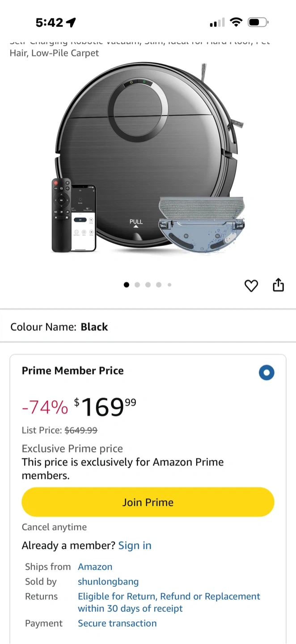The height and width of the screenshot is (644, 296).
Task: Tap the Secure transaction link
Action: (117, 623)
